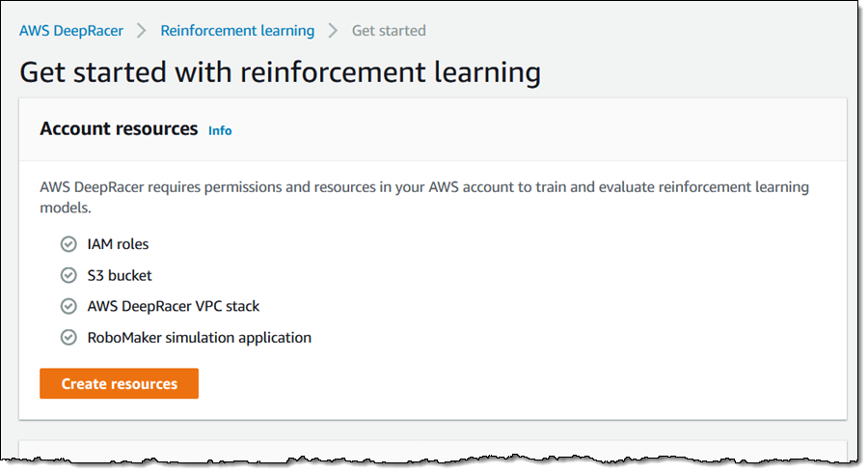Click the partially visible panel below Account resources
Image resolution: width=868 pixels, height=474 pixels.
[432, 450]
